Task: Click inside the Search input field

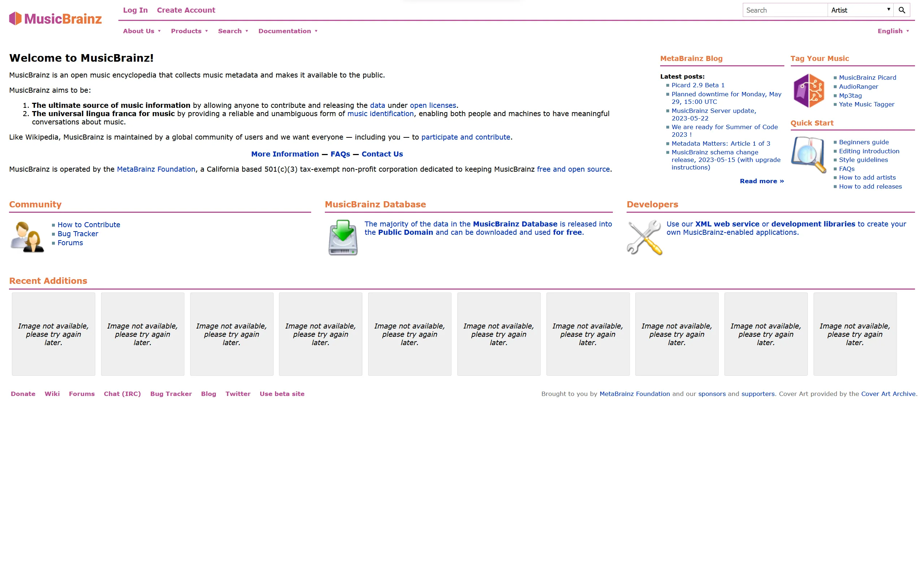Action: (785, 10)
